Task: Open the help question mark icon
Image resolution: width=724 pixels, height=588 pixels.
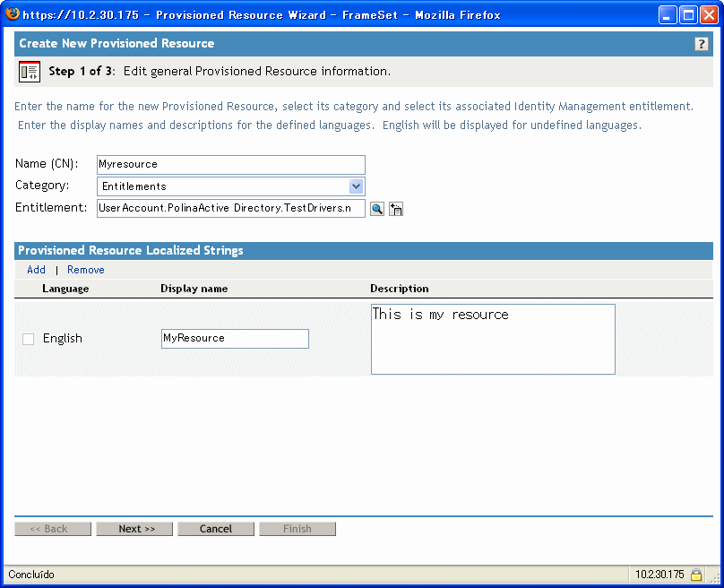Action: click(x=701, y=44)
